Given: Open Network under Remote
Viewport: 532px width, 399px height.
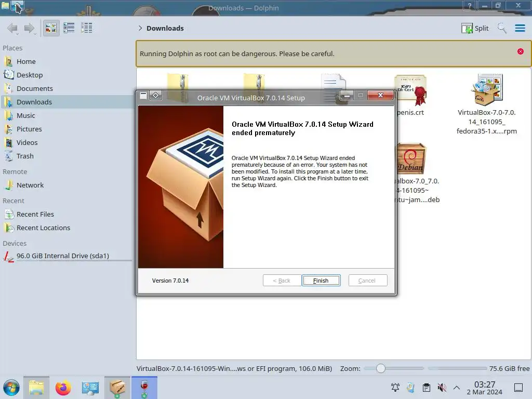Looking at the screenshot, I should pos(66,185).
